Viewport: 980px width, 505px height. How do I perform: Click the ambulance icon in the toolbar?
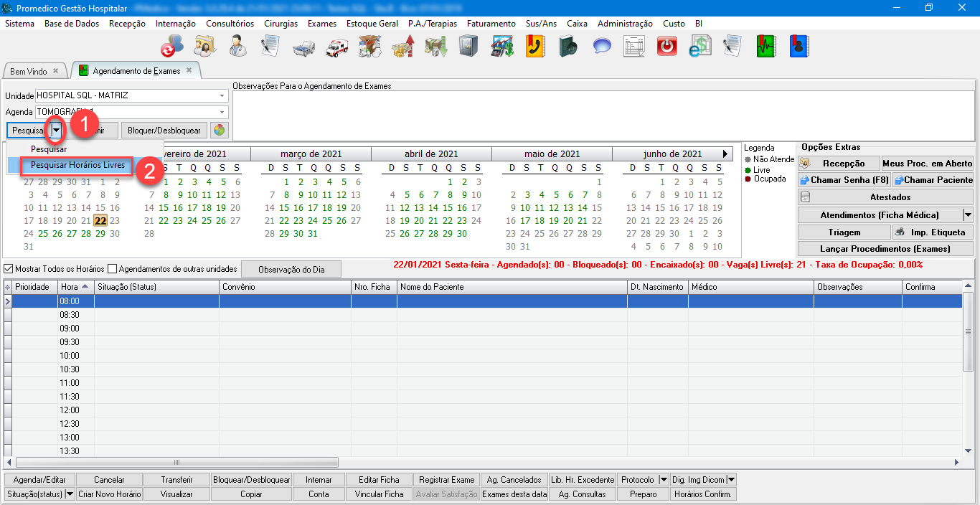(x=336, y=47)
